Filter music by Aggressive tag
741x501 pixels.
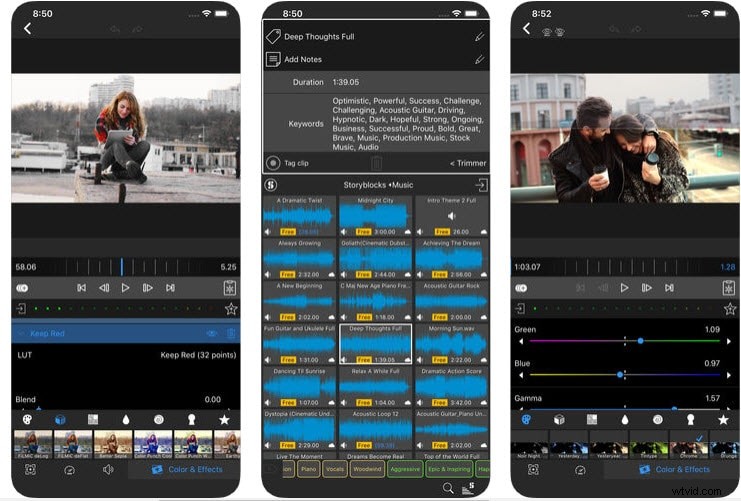tap(405, 469)
